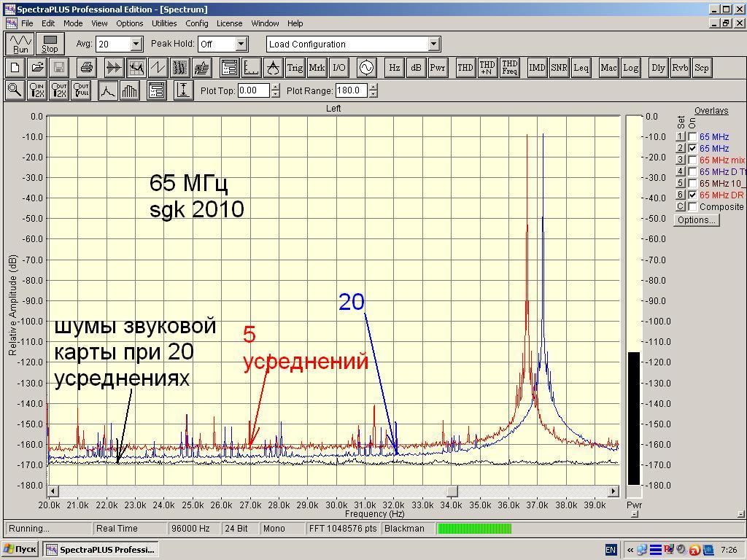
Task: Click the overlay Options... button
Action: [x=696, y=220]
